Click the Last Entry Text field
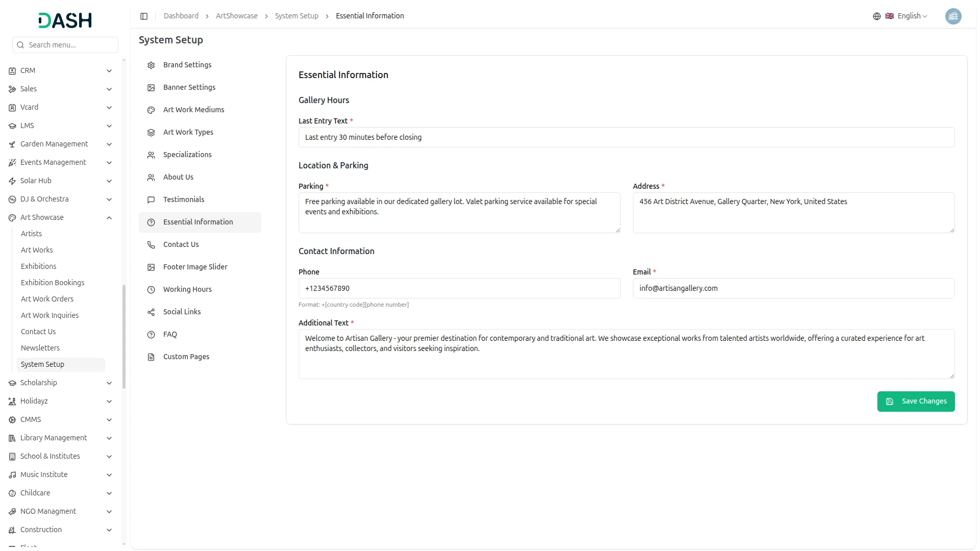This screenshot has width=980, height=551. coord(626,137)
